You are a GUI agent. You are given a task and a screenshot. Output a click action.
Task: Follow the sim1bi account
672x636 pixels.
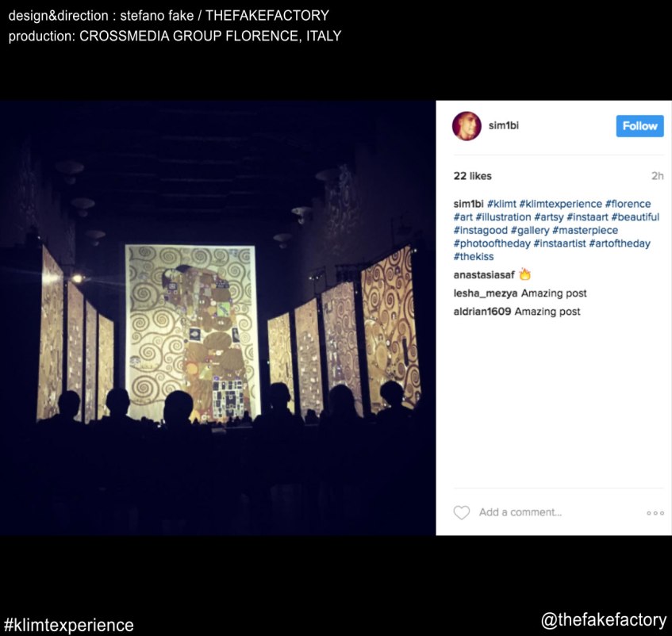[x=639, y=126]
